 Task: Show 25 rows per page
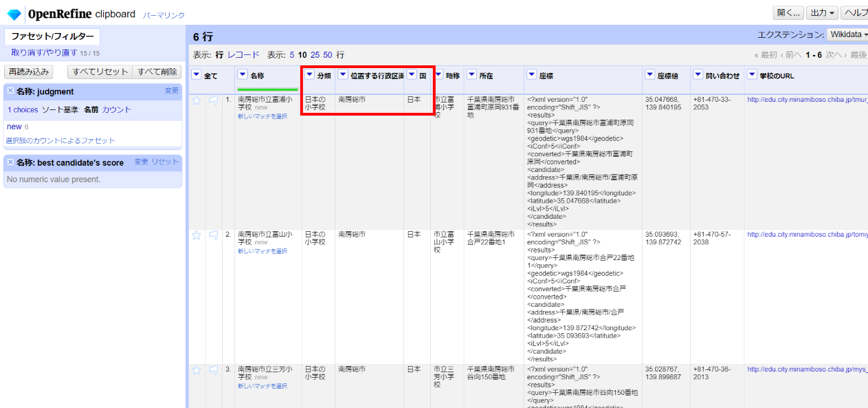pos(315,54)
